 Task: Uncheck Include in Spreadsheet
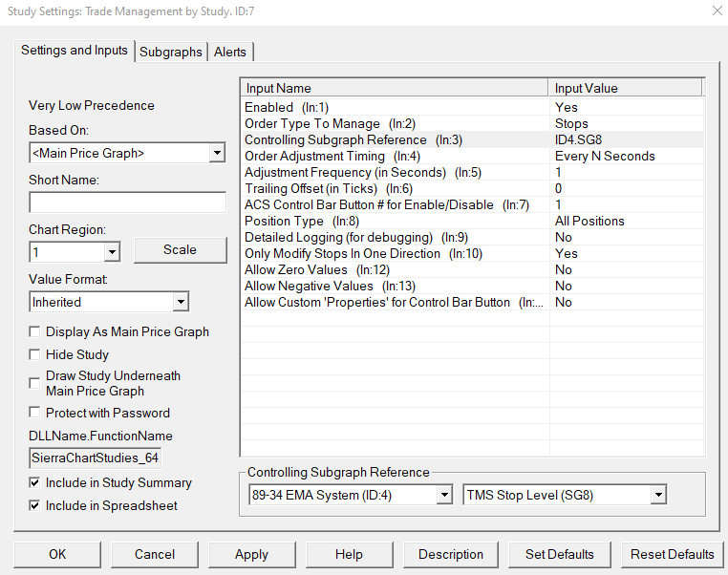(x=34, y=505)
